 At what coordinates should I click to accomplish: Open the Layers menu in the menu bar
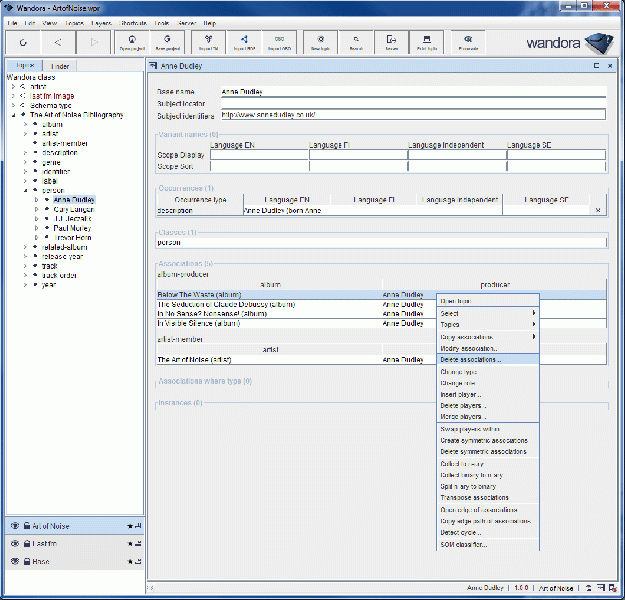coord(102,22)
